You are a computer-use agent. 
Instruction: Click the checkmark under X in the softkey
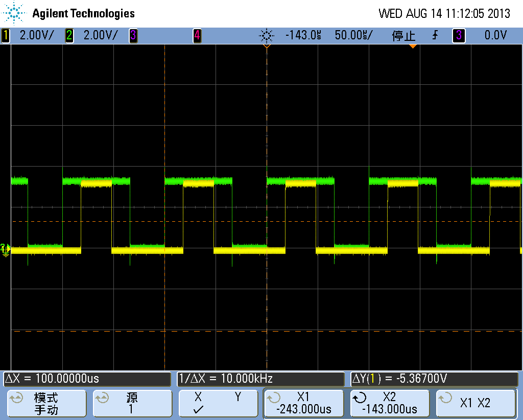pyautogui.click(x=198, y=409)
